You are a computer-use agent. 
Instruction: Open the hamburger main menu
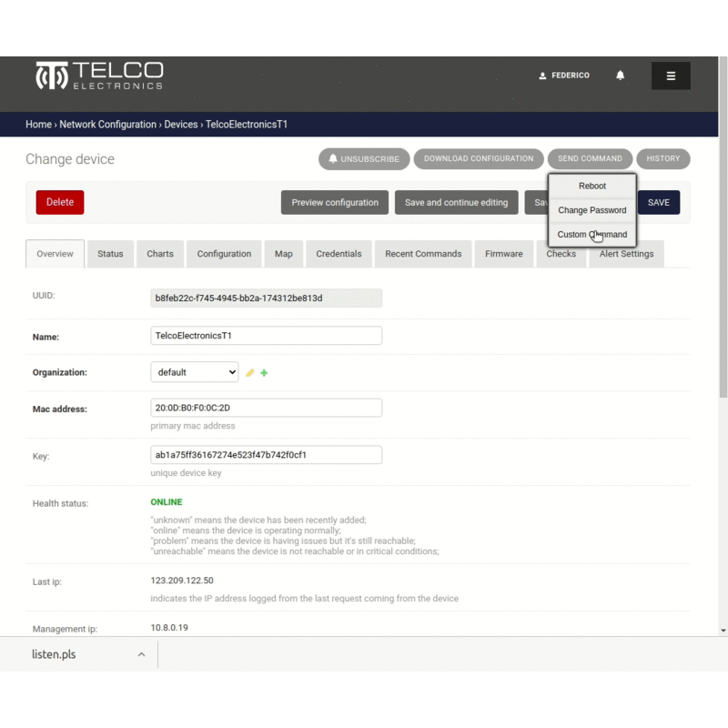671,76
